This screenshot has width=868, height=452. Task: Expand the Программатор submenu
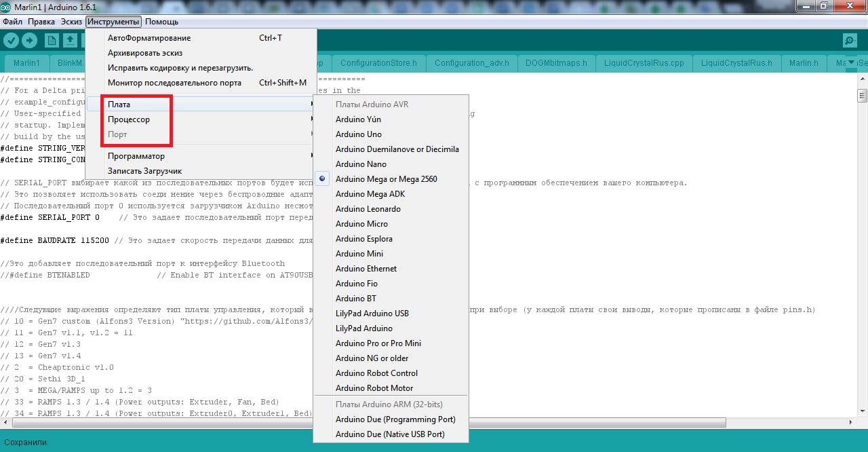[201, 156]
